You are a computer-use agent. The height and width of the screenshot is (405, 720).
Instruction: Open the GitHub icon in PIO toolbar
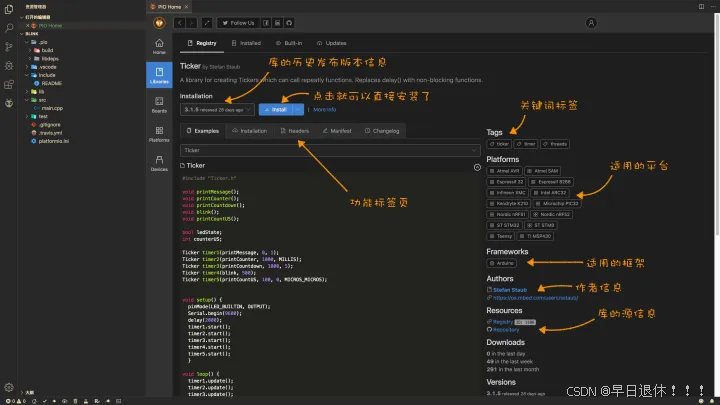(289, 23)
